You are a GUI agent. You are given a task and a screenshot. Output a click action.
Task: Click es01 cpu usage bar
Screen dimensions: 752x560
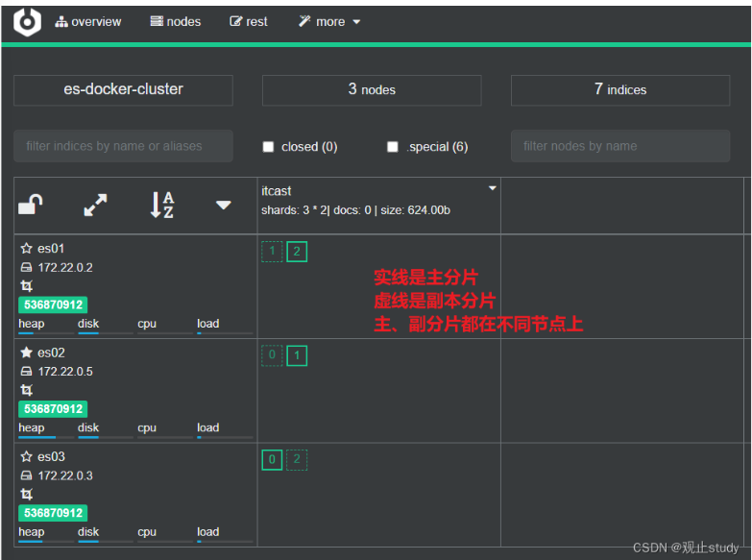[165, 333]
